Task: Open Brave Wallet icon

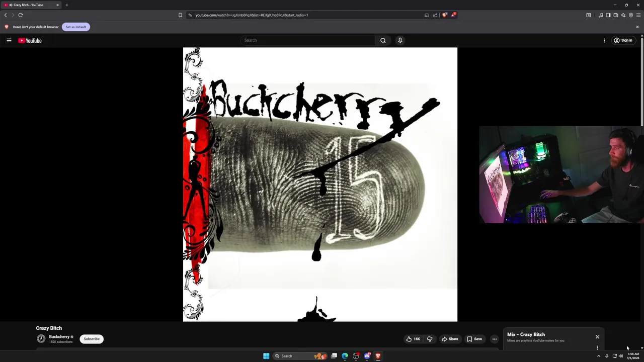Action: (615, 15)
